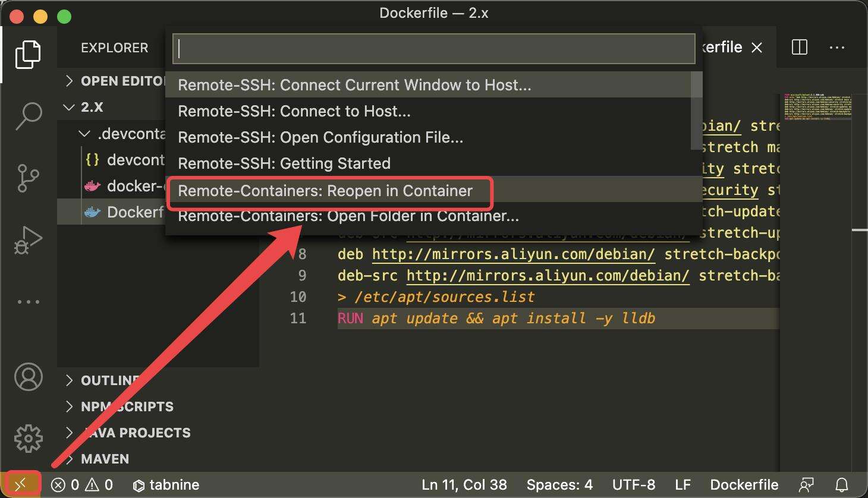Expand the Outline section

[158, 380]
